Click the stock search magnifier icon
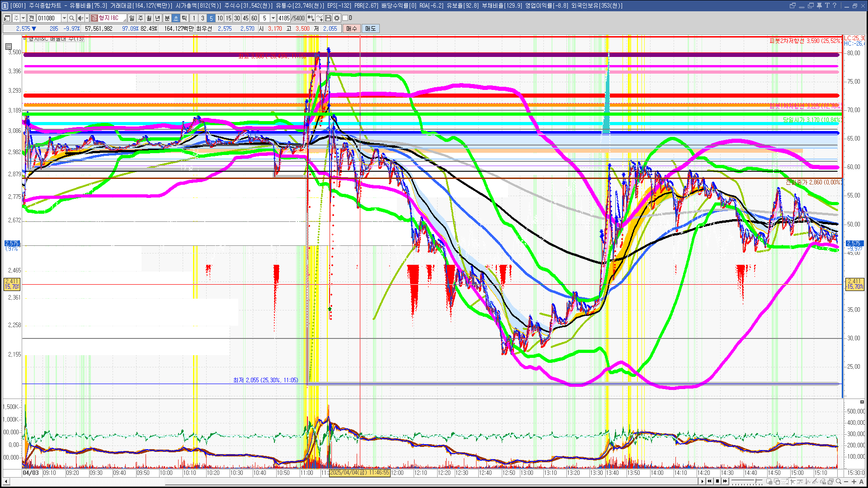 click(71, 18)
